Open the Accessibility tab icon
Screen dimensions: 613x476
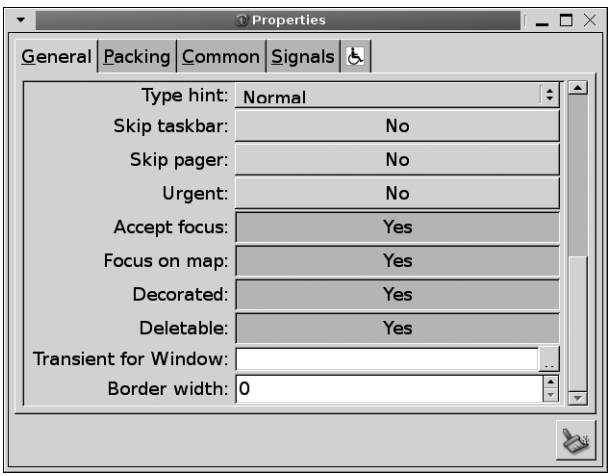pos(355,58)
